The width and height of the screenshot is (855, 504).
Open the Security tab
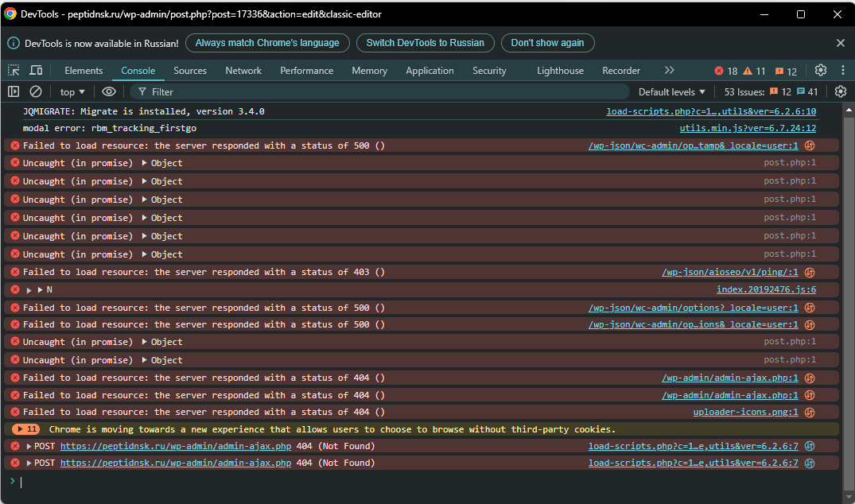pyautogui.click(x=489, y=70)
